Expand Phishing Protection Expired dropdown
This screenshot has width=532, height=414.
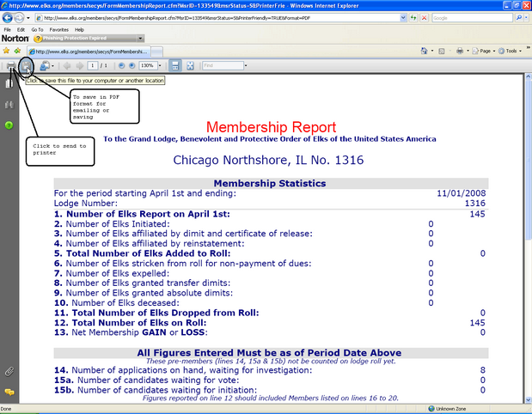140,39
